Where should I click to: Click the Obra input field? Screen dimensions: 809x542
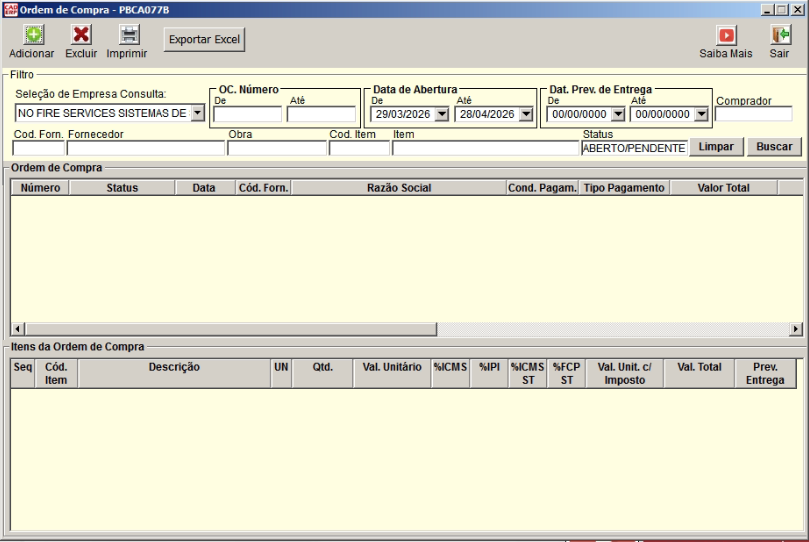click(277, 148)
